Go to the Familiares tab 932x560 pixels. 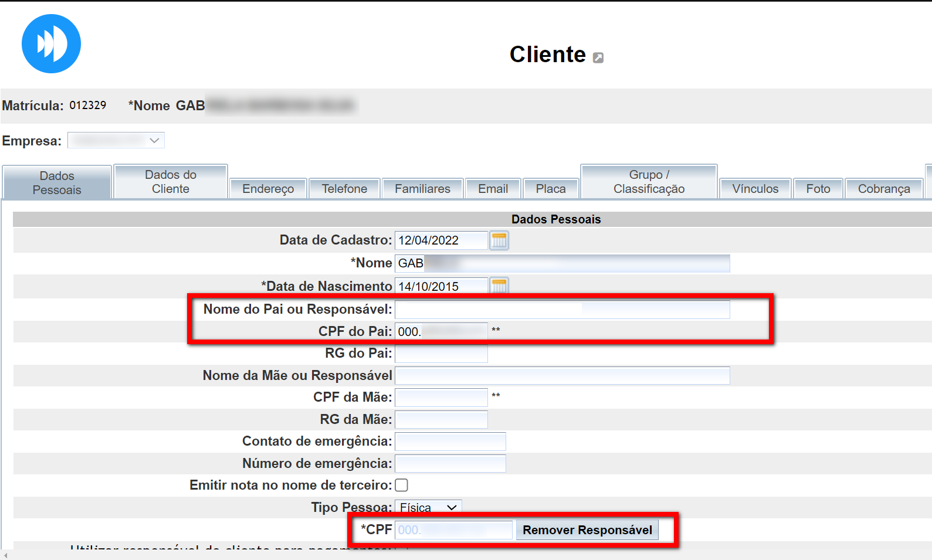coord(422,189)
